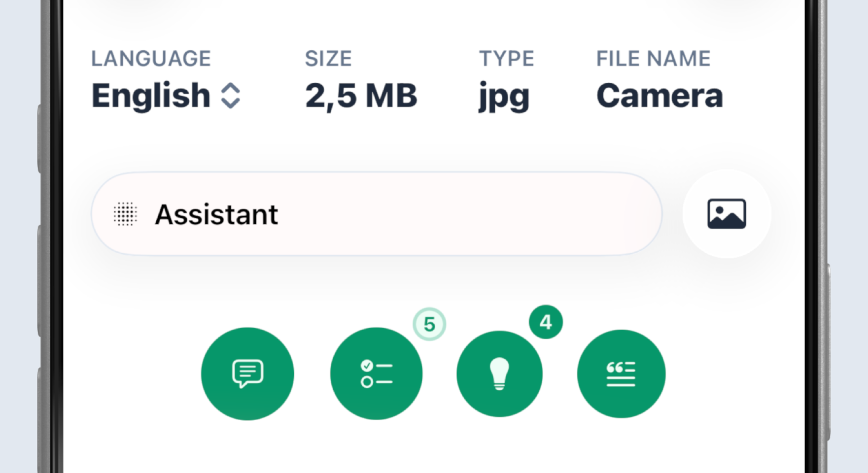
Task: Open the green quote text button
Action: (621, 374)
